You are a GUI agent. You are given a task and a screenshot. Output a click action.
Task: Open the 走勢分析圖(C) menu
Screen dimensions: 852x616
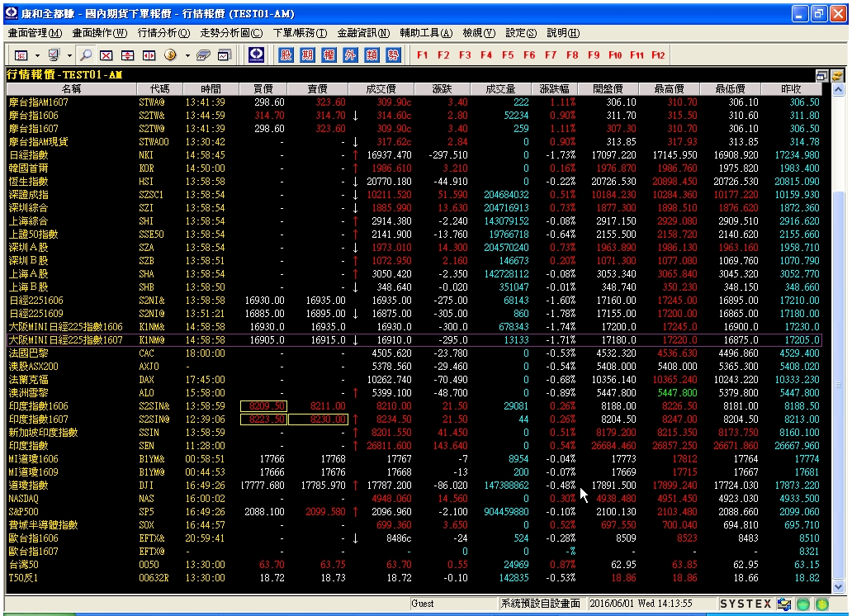(231, 33)
